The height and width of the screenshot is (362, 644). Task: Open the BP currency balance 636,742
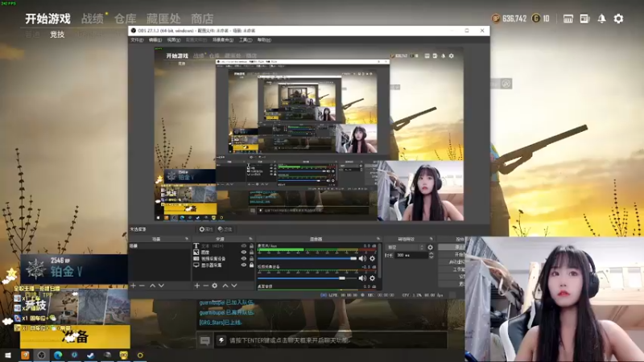click(510, 19)
